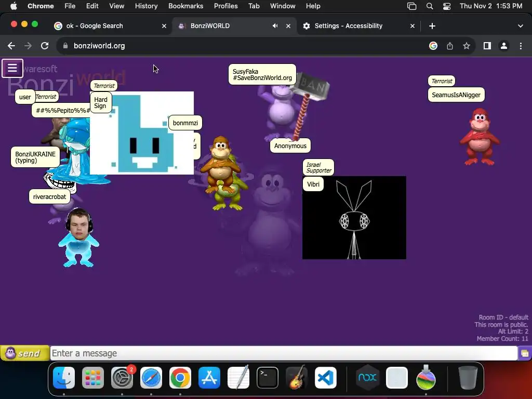Open Launchpad from the dock
This screenshot has width=532, height=399.
click(93, 378)
